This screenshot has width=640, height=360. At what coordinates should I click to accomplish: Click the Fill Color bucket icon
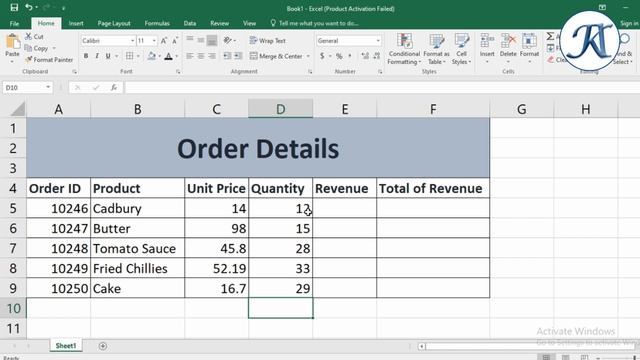point(151,56)
